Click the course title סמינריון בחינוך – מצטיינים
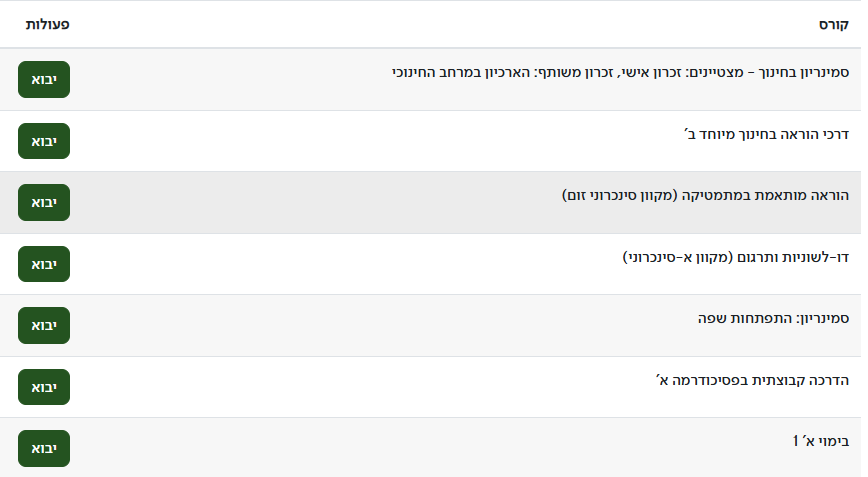The image size is (868, 477). (x=620, y=73)
